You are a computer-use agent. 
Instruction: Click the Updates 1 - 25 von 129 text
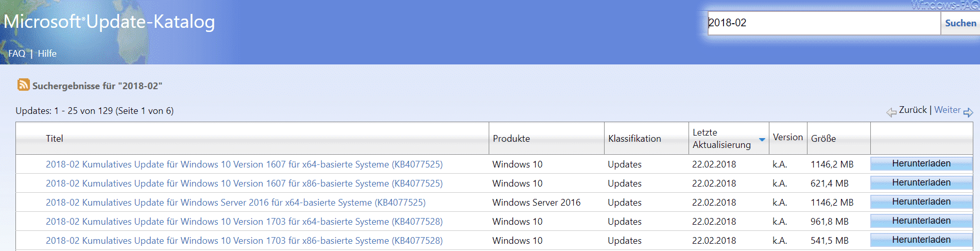[95, 111]
